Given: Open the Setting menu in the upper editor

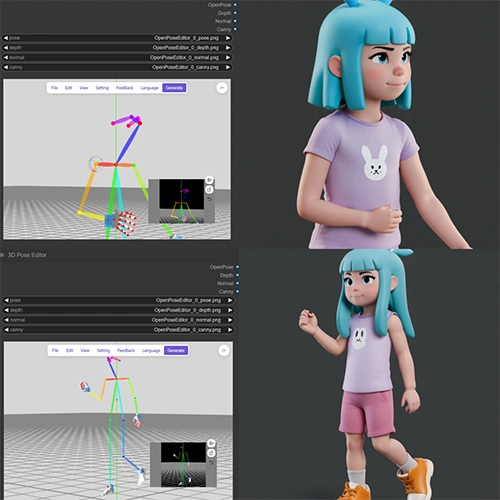Looking at the screenshot, I should [102, 88].
